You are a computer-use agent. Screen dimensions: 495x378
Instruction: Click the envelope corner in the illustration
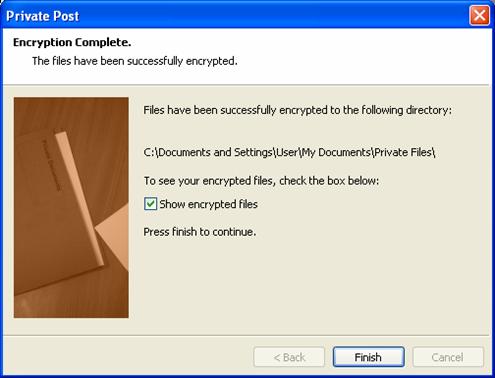[114, 235]
